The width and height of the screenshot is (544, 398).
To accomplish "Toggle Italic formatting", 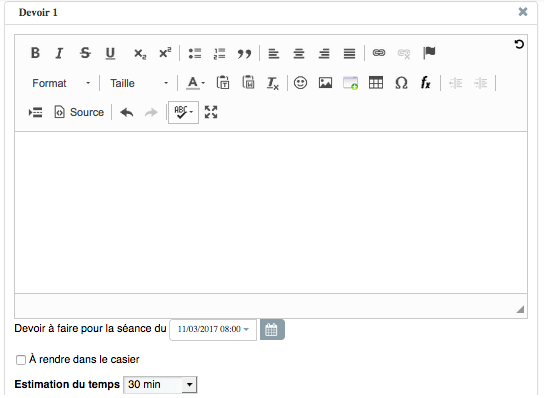I will (60, 53).
